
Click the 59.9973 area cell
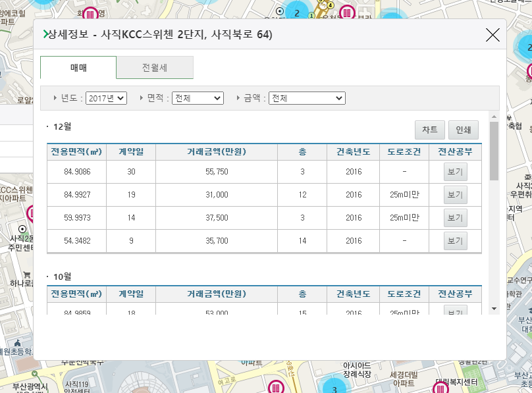click(77, 218)
